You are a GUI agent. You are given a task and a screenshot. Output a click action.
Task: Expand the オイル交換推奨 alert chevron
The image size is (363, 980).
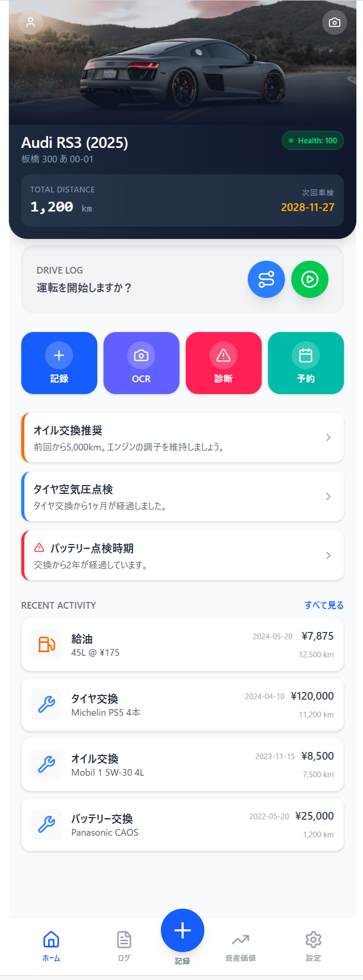pyautogui.click(x=328, y=438)
